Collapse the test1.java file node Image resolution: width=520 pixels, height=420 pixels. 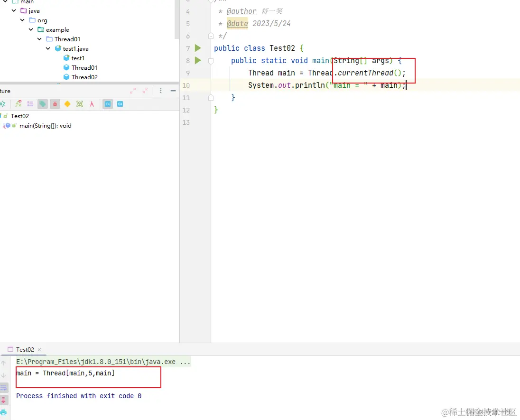click(x=48, y=48)
